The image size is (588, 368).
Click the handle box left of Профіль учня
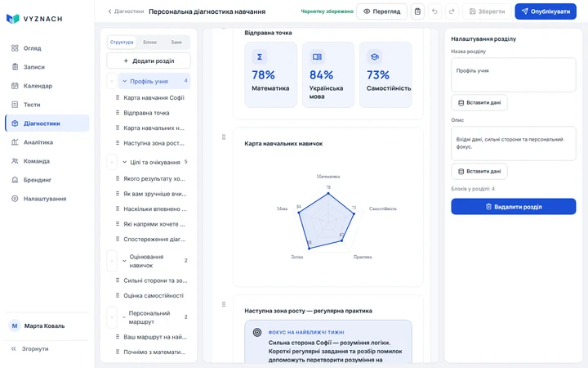[112, 81]
